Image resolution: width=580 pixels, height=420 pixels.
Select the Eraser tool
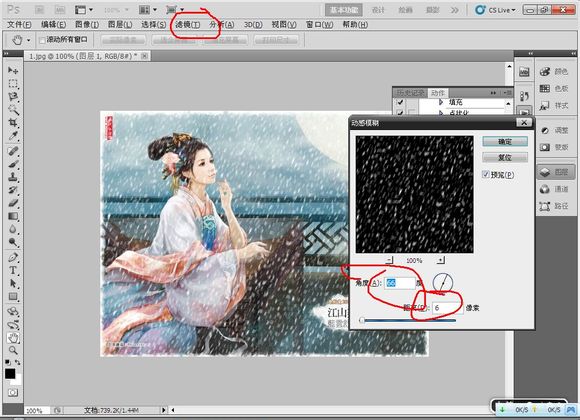coord(13,203)
